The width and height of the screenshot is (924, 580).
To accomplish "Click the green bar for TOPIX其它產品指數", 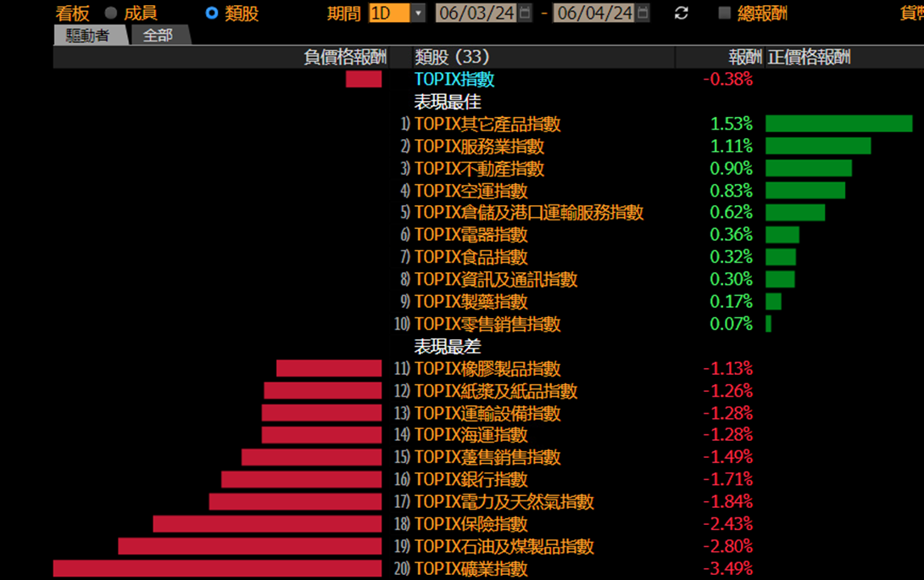I will click(x=838, y=124).
